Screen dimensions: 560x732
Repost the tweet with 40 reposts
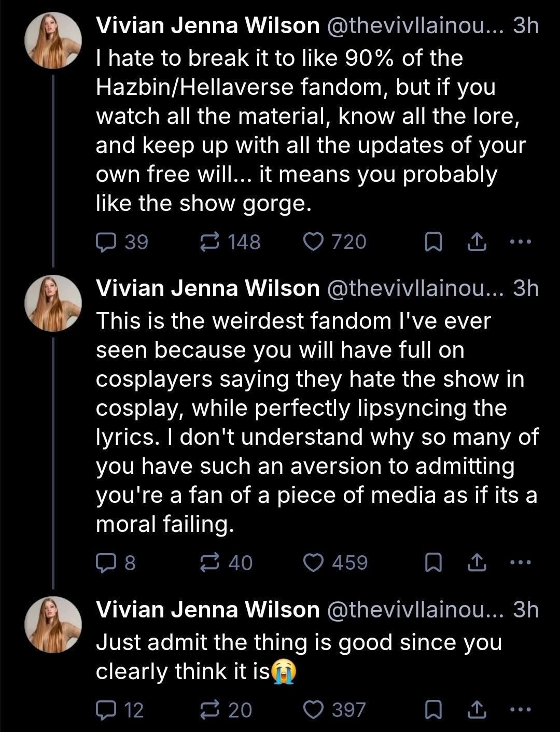pyautogui.click(x=210, y=562)
